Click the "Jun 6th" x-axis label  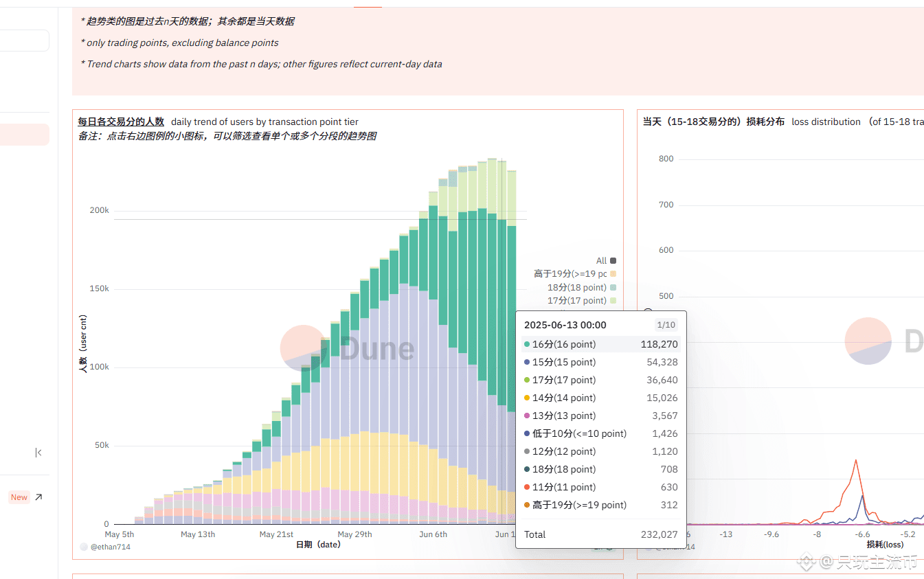[433, 534]
